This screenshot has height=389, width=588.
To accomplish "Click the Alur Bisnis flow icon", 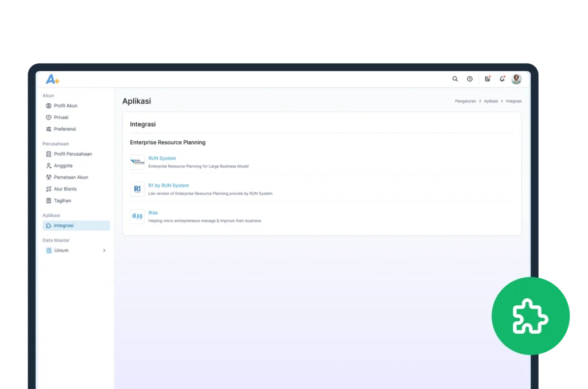I will click(x=48, y=189).
